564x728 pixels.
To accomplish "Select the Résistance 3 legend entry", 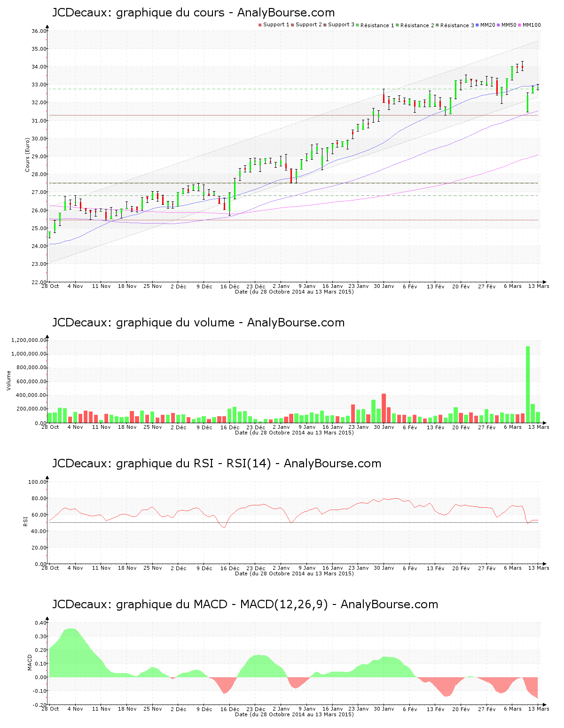I will 455,25.
